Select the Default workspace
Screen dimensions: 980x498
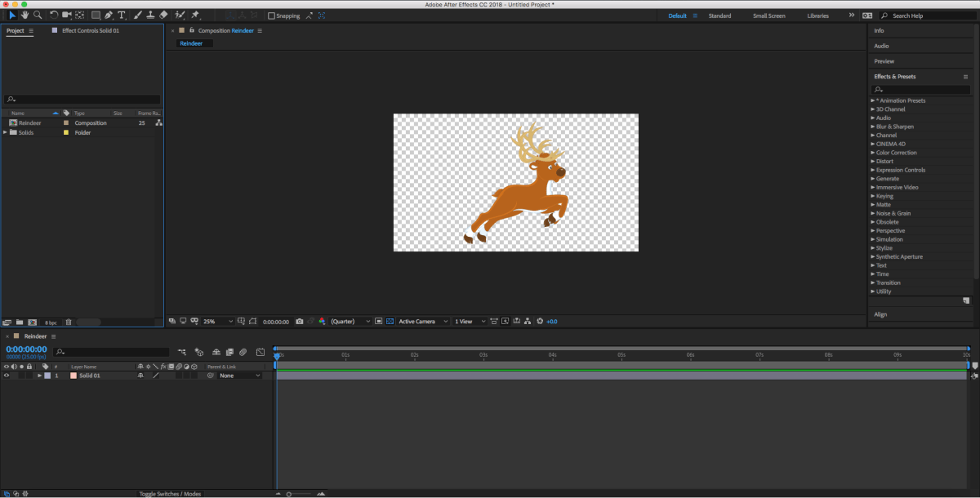(678, 16)
